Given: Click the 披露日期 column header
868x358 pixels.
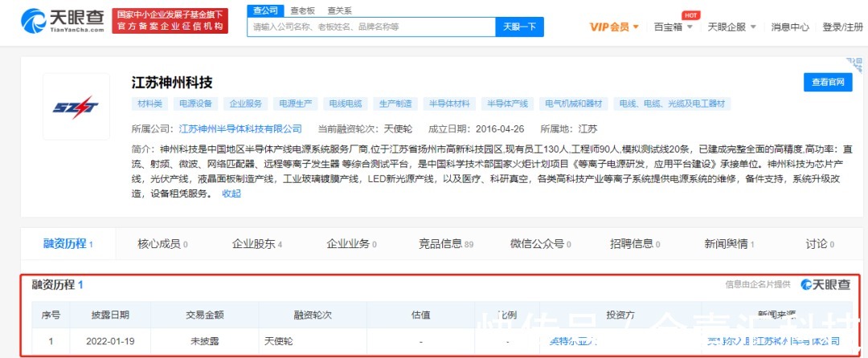Looking at the screenshot, I should [110, 315].
